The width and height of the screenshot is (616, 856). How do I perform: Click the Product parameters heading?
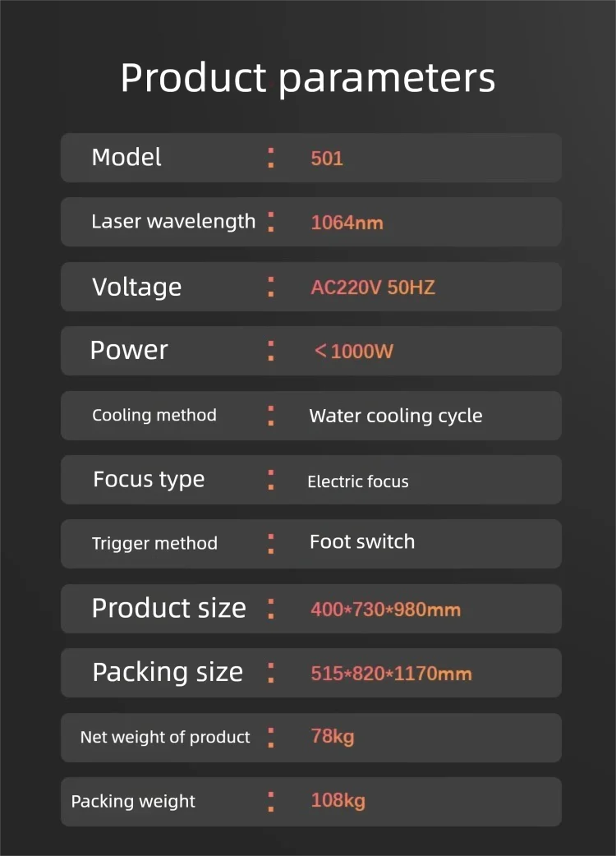click(308, 79)
